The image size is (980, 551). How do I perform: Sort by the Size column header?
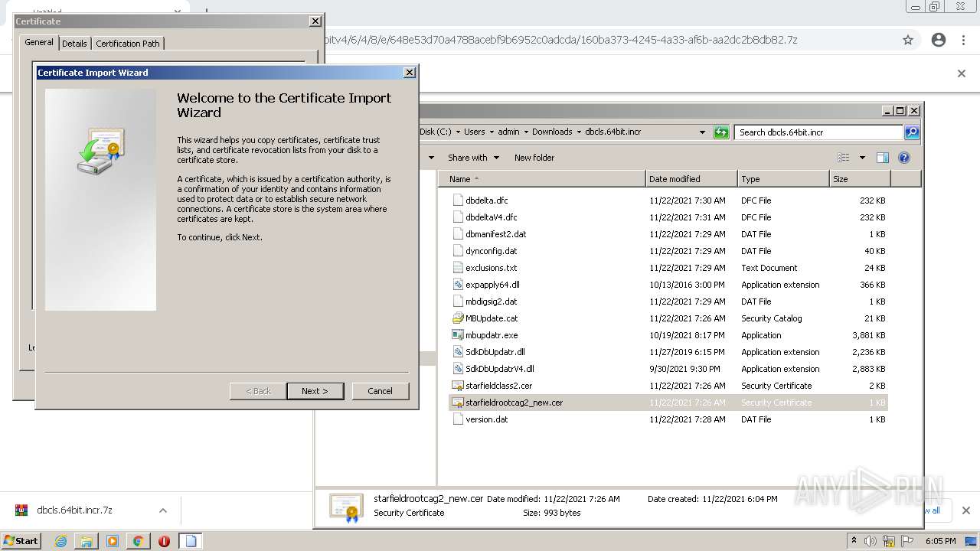click(861, 179)
